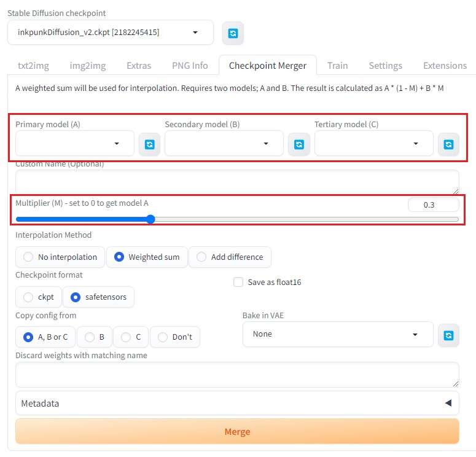
Task: Select the Add difference interpolation method
Action: click(x=230, y=257)
